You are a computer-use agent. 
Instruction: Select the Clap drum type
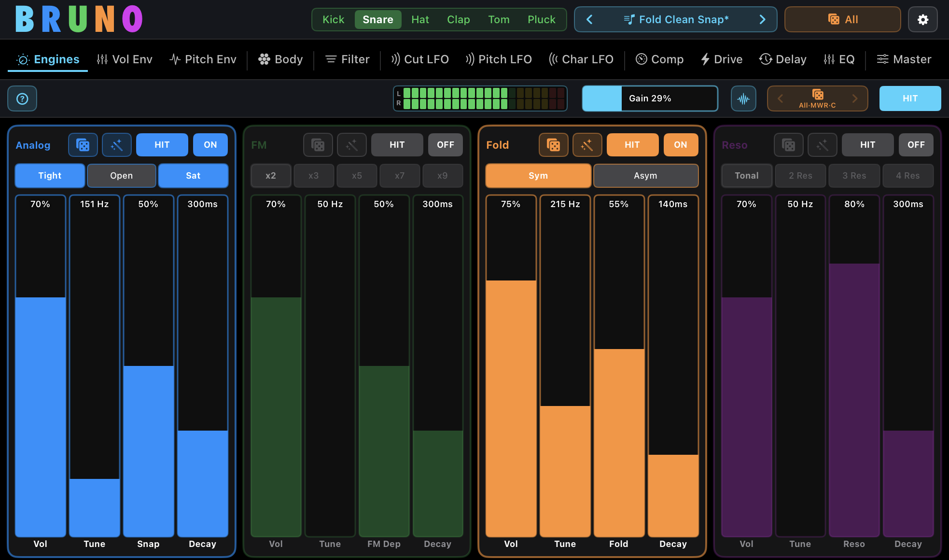(x=459, y=20)
